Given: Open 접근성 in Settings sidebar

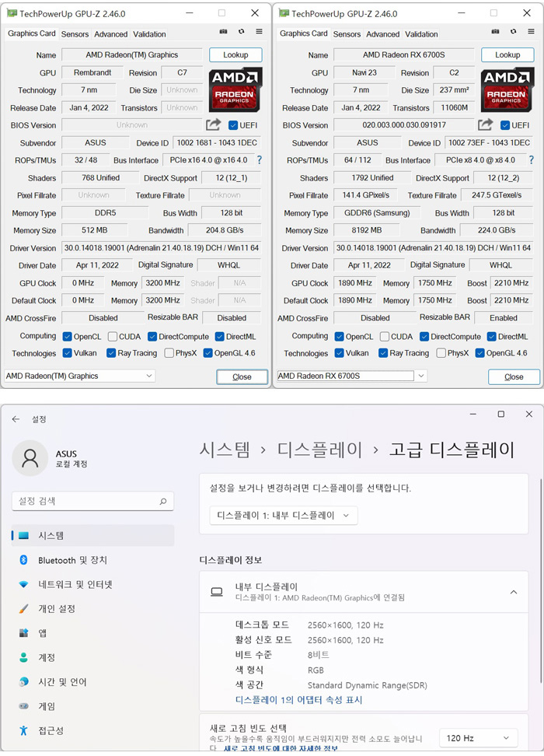Looking at the screenshot, I should click(x=92, y=730).
